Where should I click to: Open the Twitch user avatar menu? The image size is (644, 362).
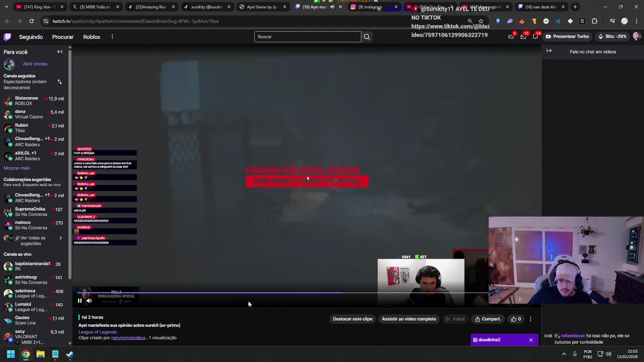tap(637, 37)
